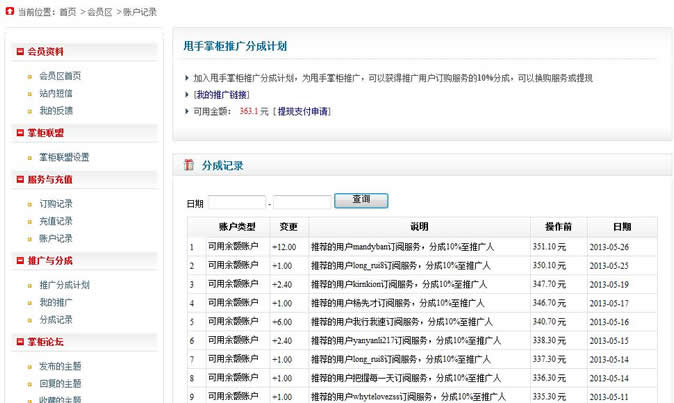Screen dimensions: 674x403
Task: Focus the end date input field
Action: 302,202
